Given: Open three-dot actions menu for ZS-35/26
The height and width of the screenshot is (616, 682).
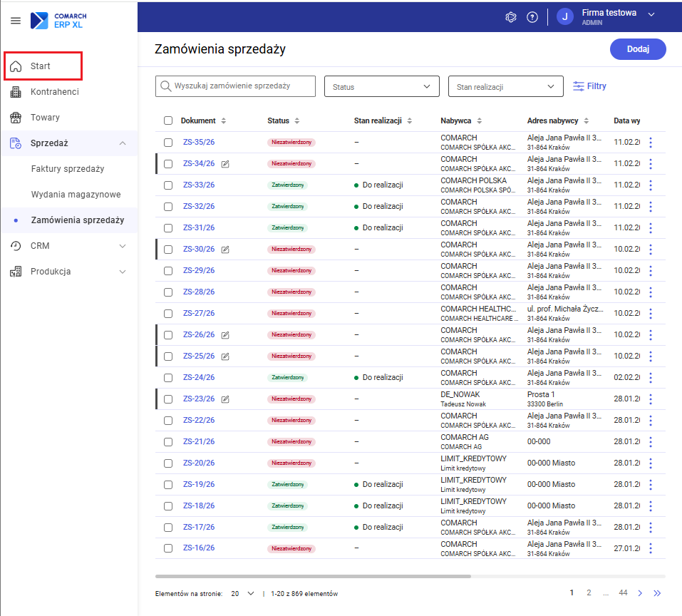Looking at the screenshot, I should (650, 143).
